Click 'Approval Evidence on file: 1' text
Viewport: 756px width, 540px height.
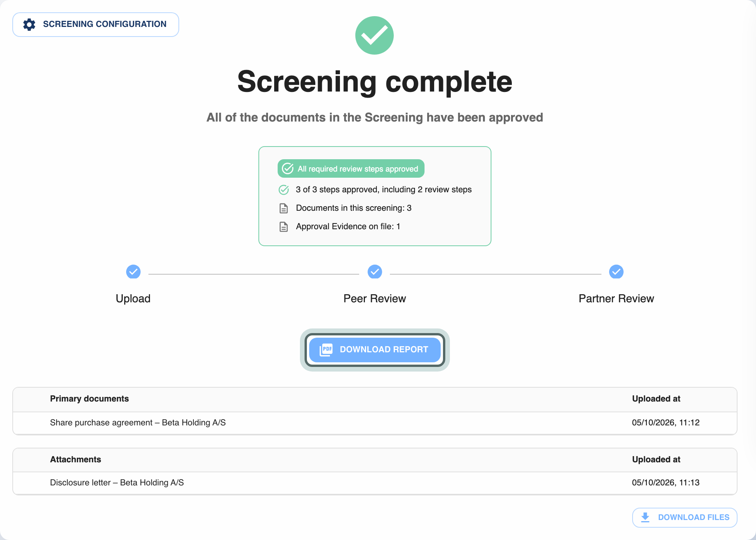point(348,227)
